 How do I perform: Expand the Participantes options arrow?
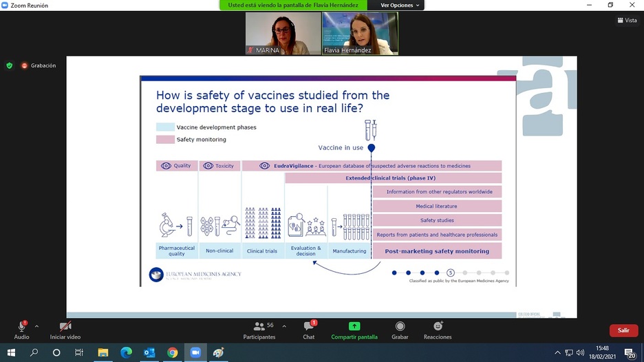tap(284, 326)
